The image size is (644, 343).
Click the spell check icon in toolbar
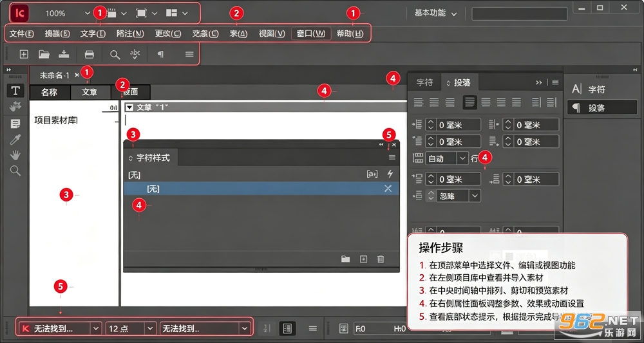point(135,54)
